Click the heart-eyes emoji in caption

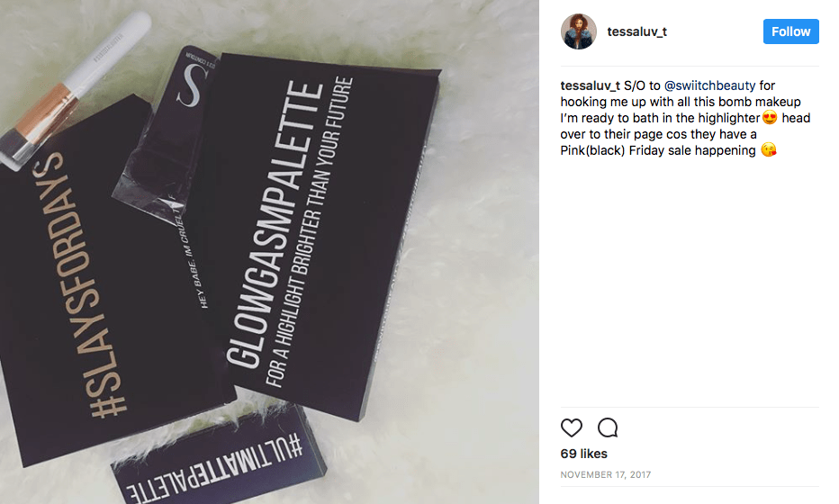[x=770, y=118]
